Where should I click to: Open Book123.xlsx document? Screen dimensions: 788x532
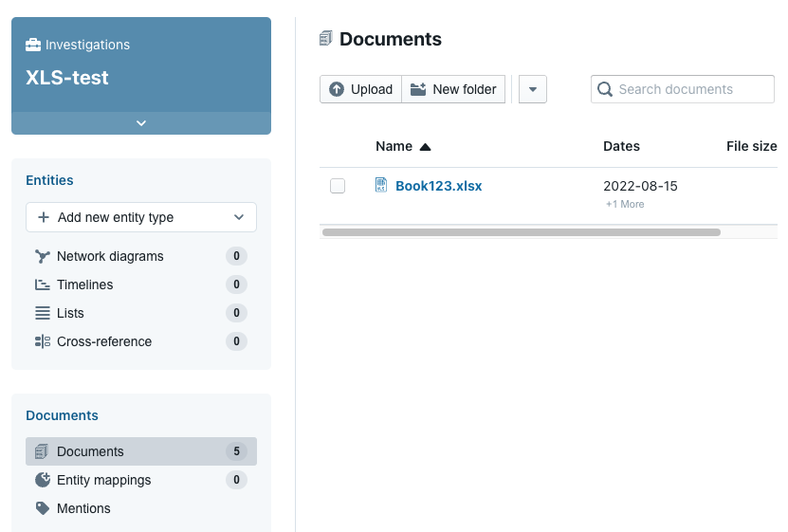(x=439, y=186)
